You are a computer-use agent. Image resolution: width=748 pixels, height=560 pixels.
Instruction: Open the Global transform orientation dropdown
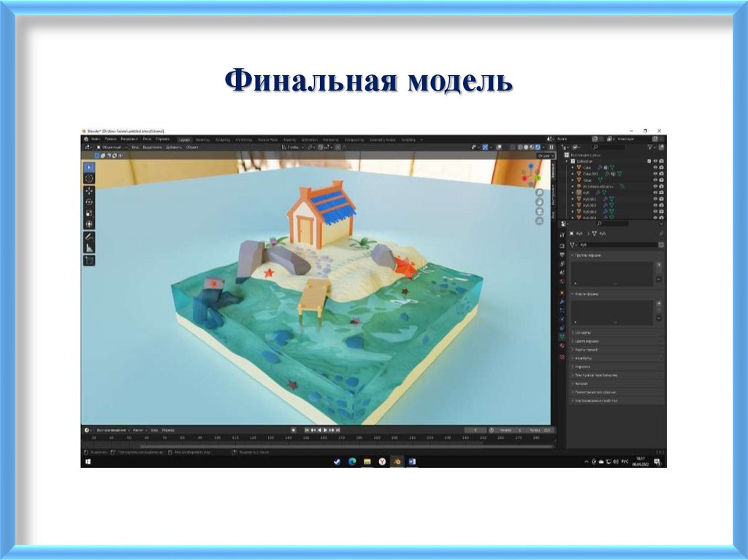[292, 147]
